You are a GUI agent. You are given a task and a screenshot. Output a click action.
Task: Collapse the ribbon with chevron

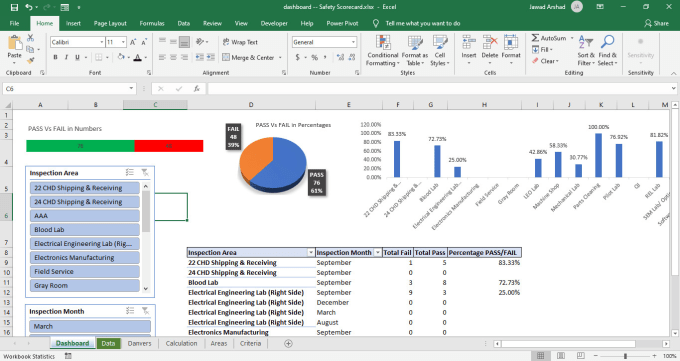click(x=673, y=73)
